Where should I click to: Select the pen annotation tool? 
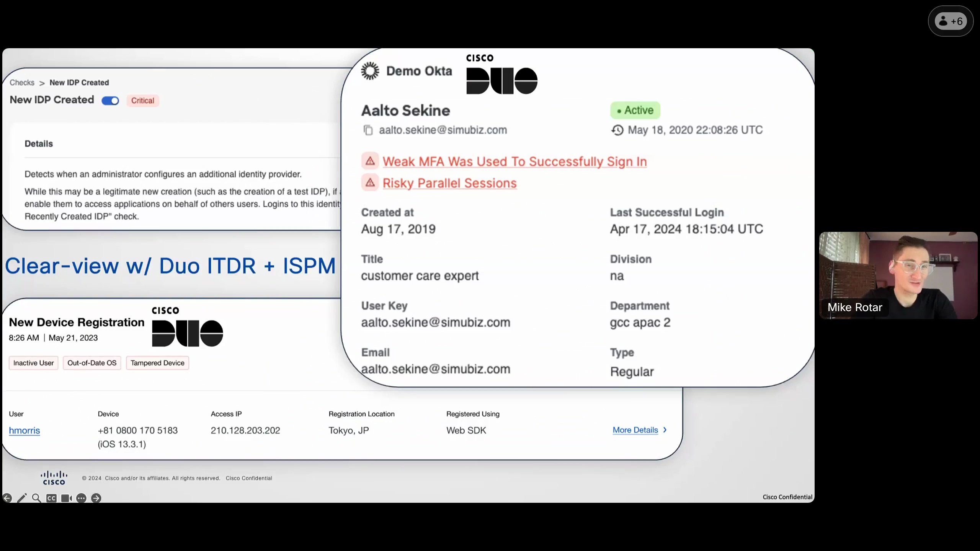coord(22,498)
